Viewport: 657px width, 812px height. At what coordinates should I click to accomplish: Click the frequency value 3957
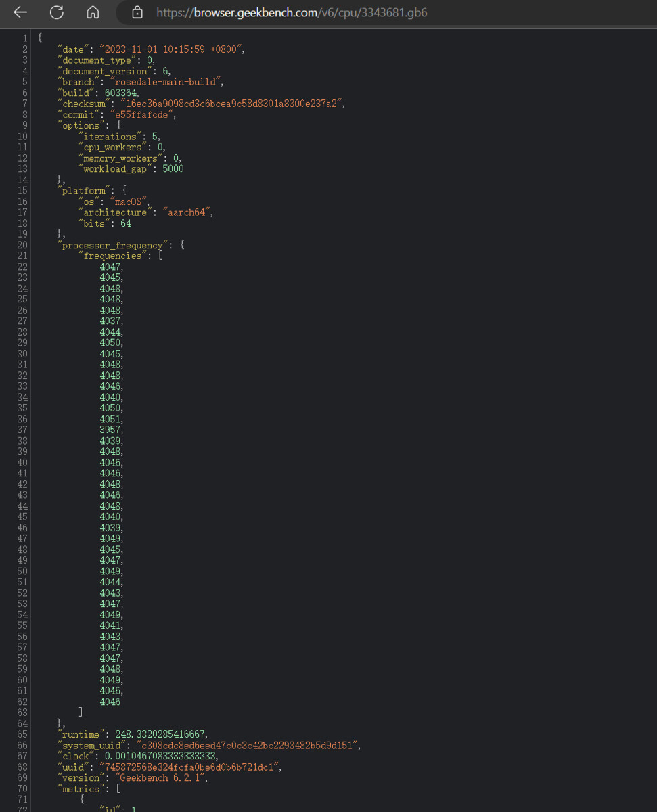(111, 430)
